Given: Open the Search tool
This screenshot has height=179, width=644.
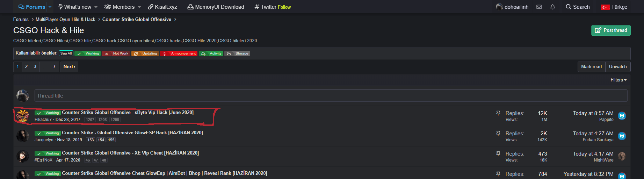Looking at the screenshot, I should pos(578,7).
